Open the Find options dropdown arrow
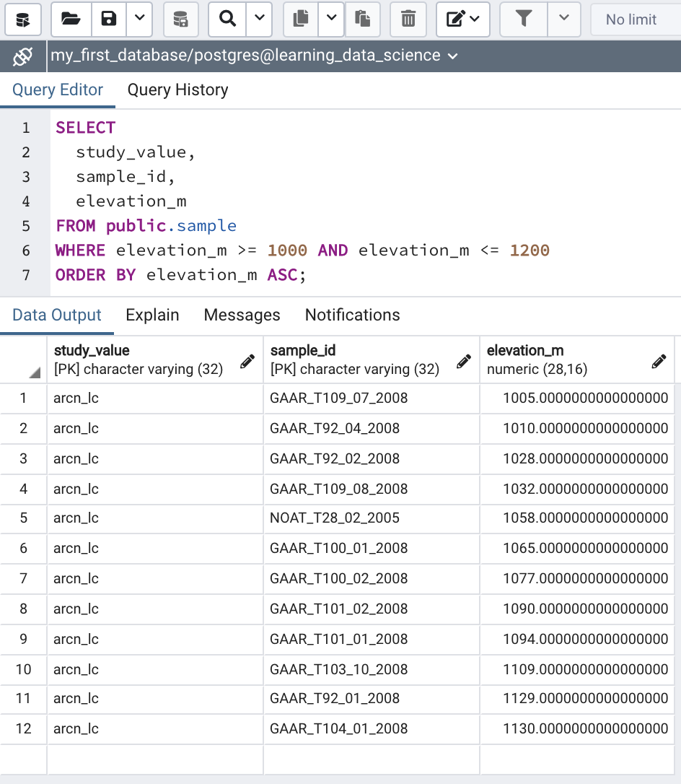The image size is (681, 784). tap(258, 19)
